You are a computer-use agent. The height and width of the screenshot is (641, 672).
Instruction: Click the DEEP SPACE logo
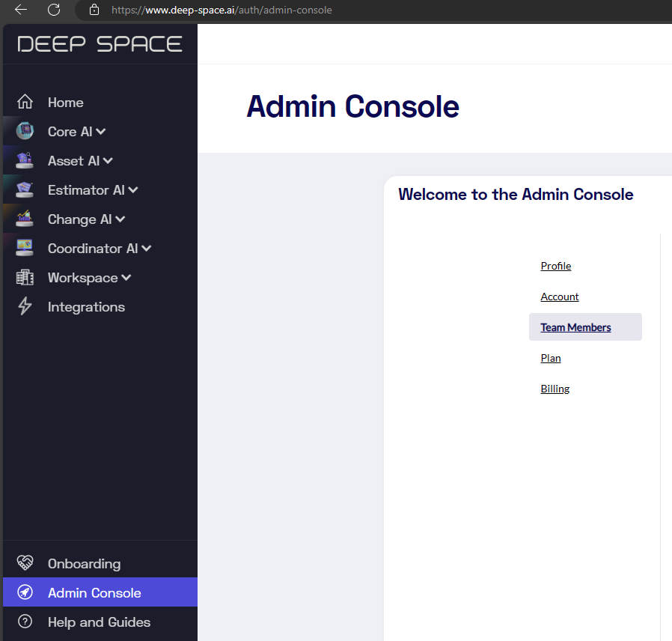100,43
